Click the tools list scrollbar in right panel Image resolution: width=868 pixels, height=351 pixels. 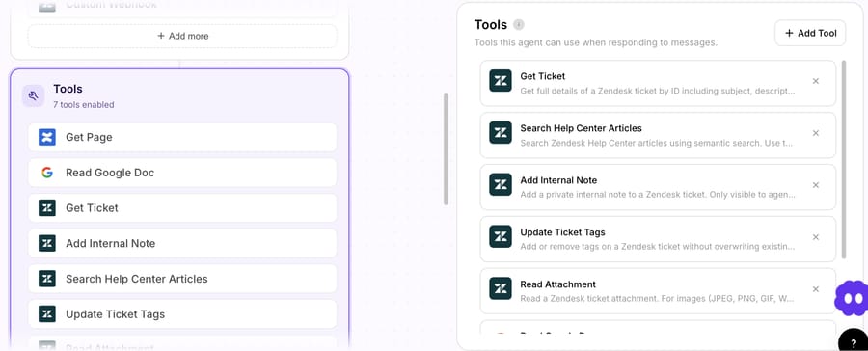tap(844, 159)
